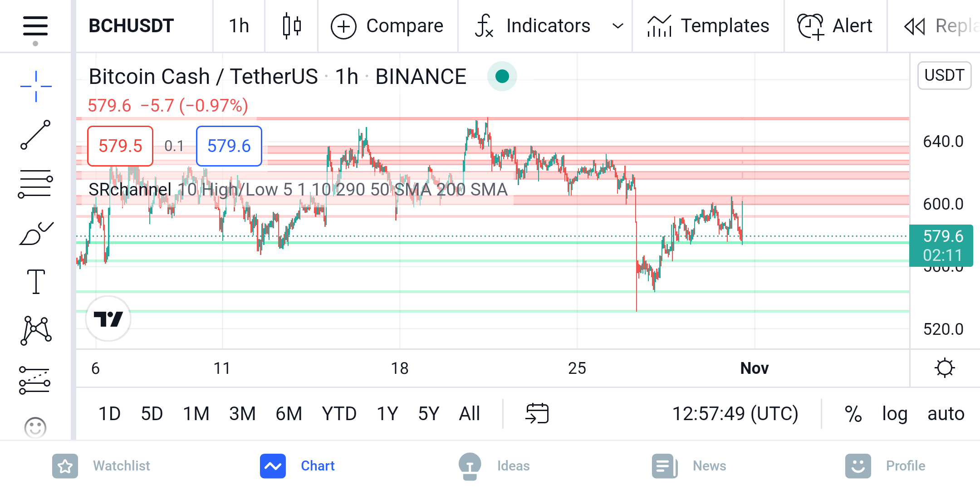Click the TradingView logo on chart
980x490 pixels.
point(108,319)
